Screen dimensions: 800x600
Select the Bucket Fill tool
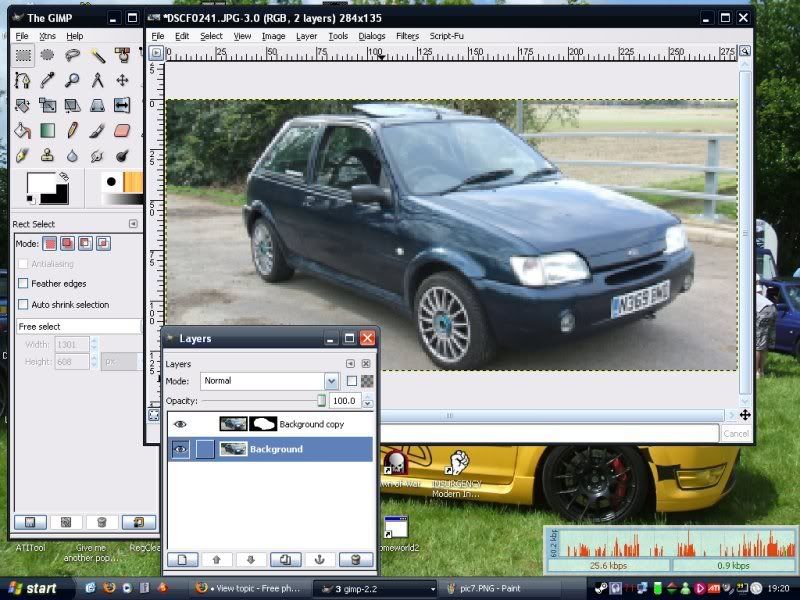coord(23,131)
